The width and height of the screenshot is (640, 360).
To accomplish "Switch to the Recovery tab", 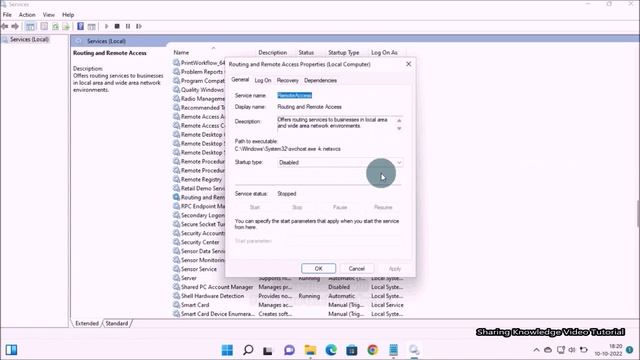I will [287, 80].
